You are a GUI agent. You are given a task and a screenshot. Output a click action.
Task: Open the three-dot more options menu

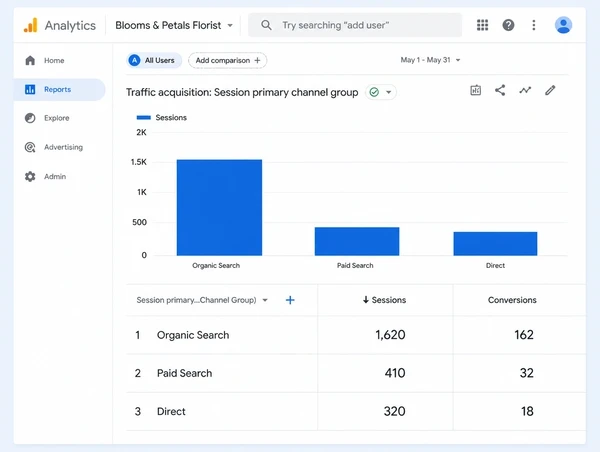(x=534, y=25)
